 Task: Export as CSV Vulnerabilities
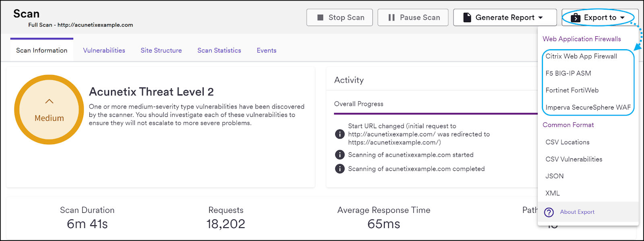pos(574,159)
